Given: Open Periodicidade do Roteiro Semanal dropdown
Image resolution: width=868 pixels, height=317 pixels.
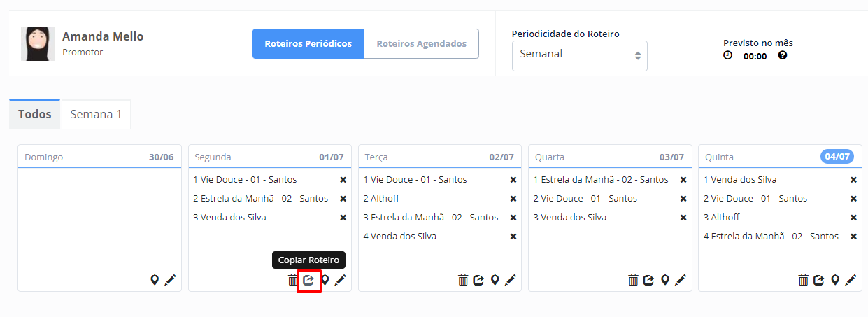Looking at the screenshot, I should coord(580,55).
